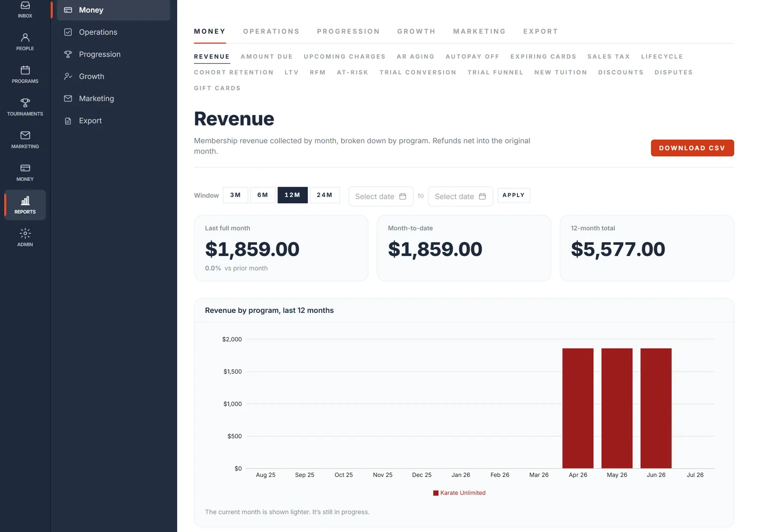Open Tournaments trophy icon

25,102
